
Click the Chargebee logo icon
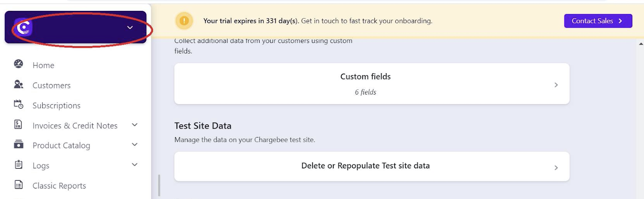click(24, 28)
